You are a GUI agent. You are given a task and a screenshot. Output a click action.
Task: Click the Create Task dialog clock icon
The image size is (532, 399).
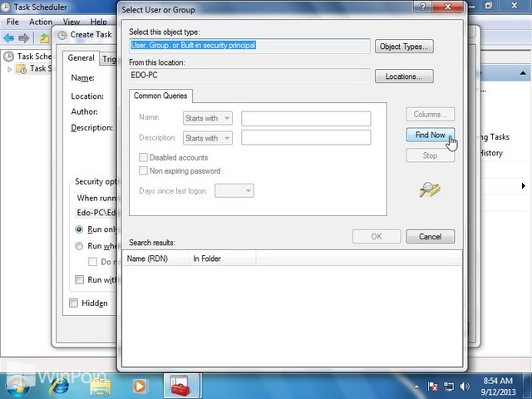click(x=62, y=35)
